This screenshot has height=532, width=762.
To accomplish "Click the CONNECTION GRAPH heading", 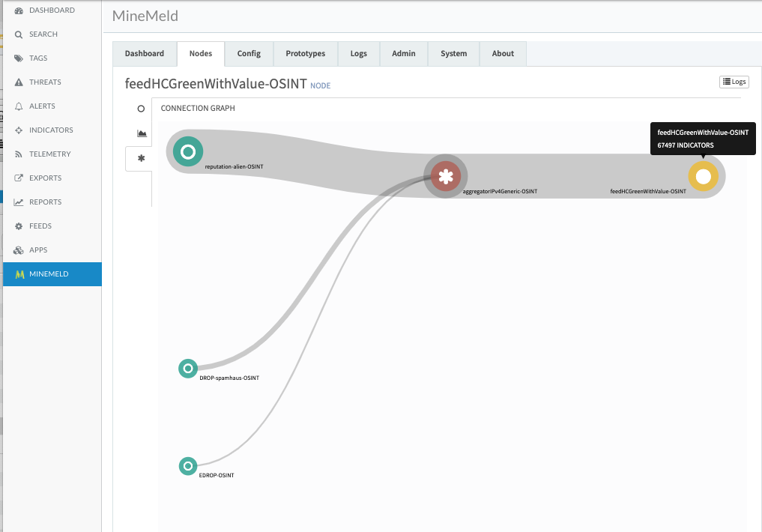I will point(198,109).
